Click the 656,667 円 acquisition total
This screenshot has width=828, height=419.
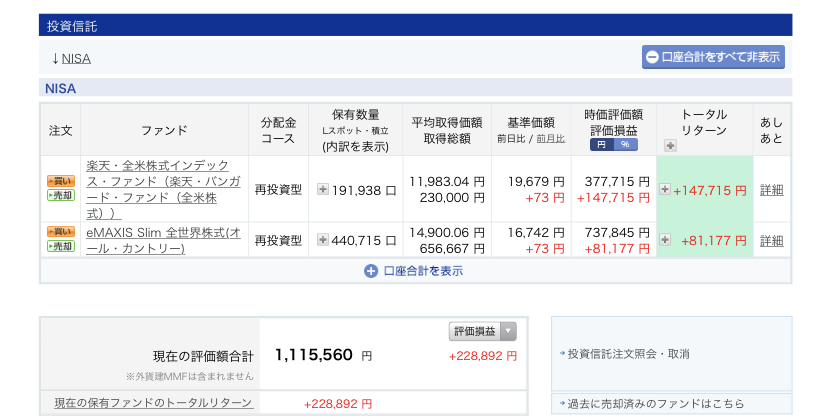452,248
